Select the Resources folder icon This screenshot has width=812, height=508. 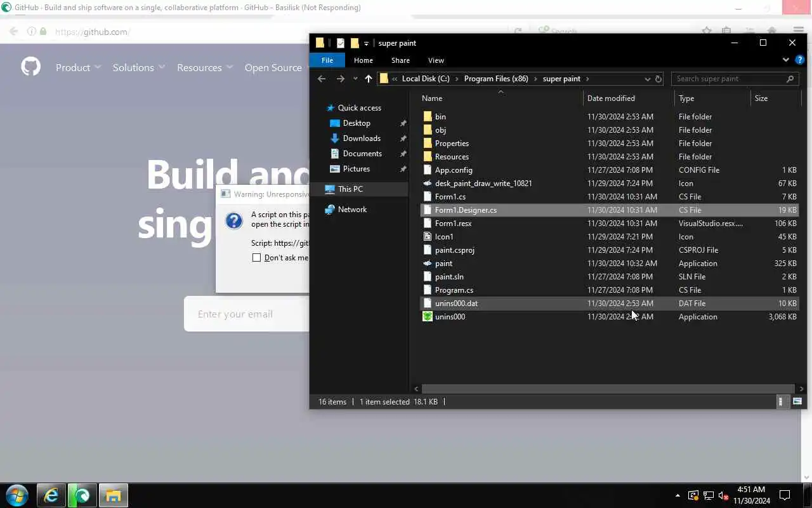tap(428, 156)
